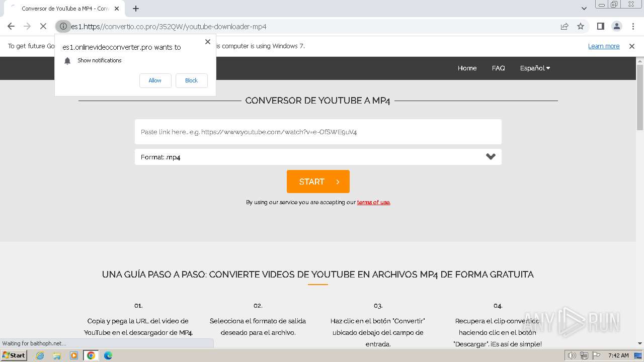
Task: Click the network tray icon
Action: [x=584, y=355]
